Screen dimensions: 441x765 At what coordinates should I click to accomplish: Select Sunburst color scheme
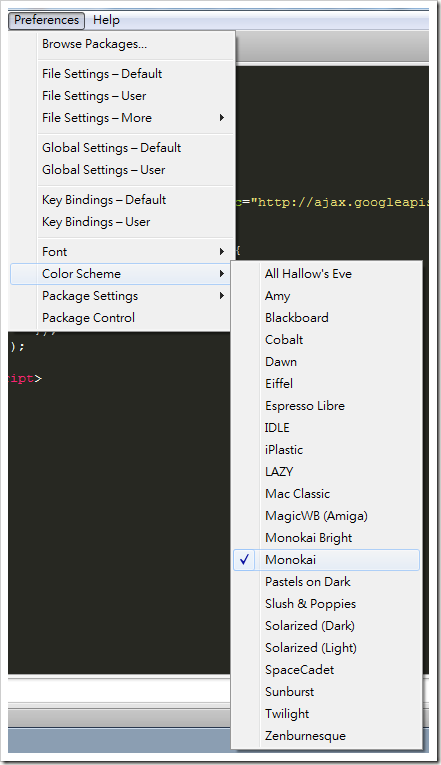coord(326,692)
